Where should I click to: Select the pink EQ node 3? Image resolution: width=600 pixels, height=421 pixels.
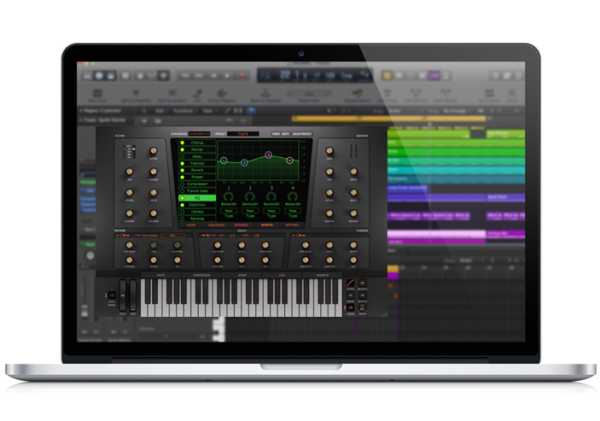(x=268, y=155)
